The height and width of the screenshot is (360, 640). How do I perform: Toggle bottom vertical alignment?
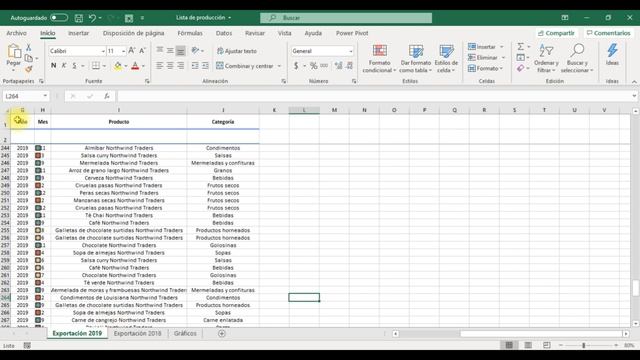click(180, 51)
